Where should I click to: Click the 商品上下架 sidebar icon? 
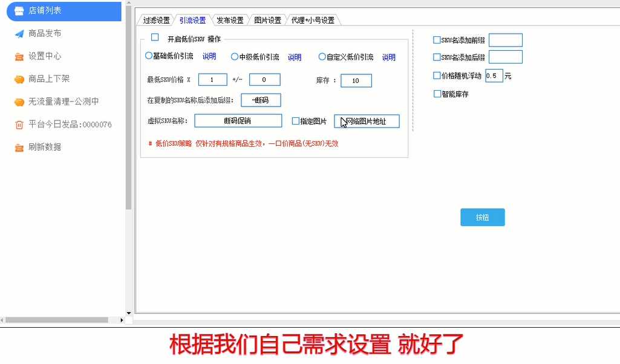click(19, 79)
